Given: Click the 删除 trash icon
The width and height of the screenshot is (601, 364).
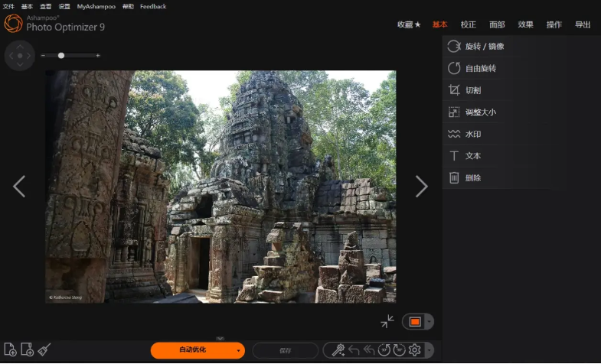Looking at the screenshot, I should tap(454, 178).
